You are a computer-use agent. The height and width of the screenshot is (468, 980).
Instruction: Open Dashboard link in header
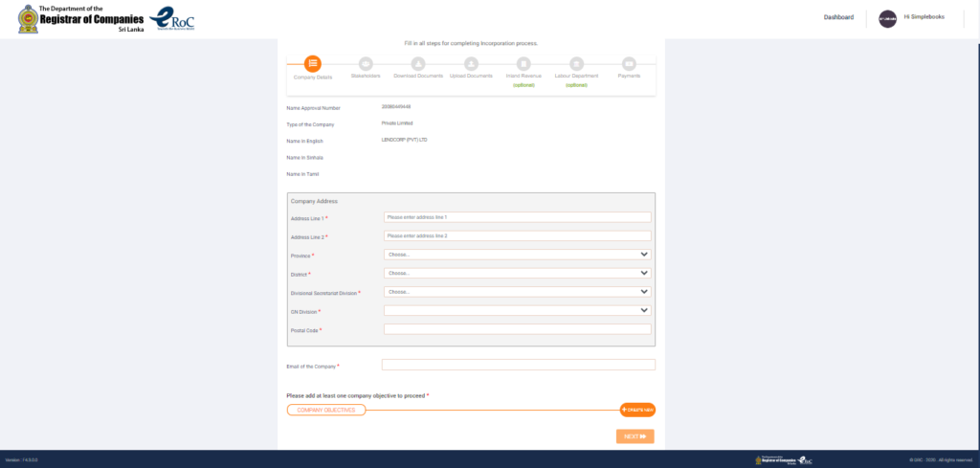tap(838, 17)
